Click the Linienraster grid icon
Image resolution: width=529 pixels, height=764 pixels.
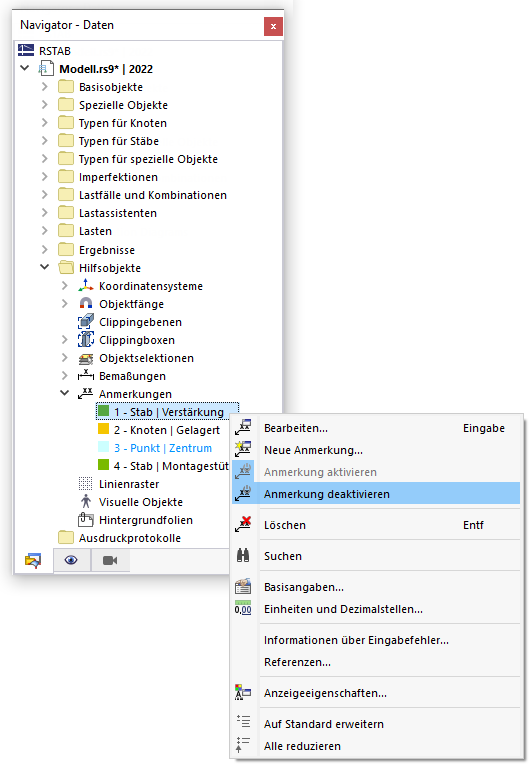pyautogui.click(x=86, y=484)
